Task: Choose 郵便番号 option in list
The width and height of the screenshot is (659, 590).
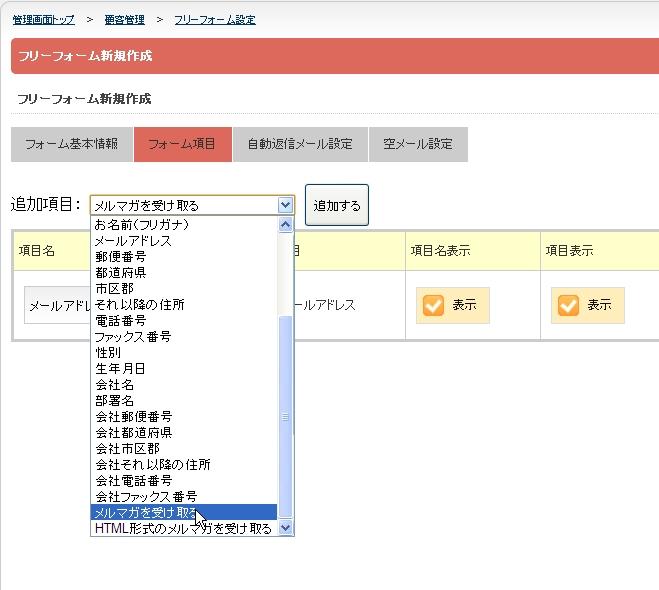Action: [x=119, y=257]
